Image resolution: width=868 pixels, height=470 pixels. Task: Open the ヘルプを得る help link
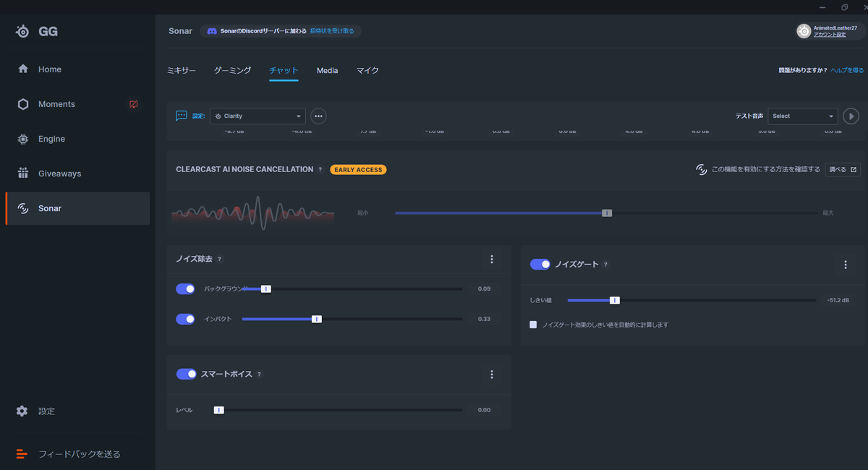pos(847,70)
